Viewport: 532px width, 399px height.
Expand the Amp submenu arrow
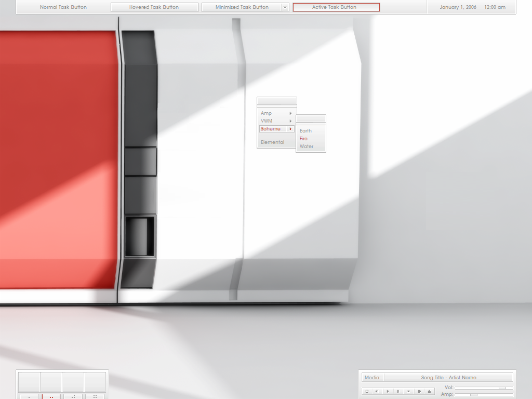click(x=290, y=113)
